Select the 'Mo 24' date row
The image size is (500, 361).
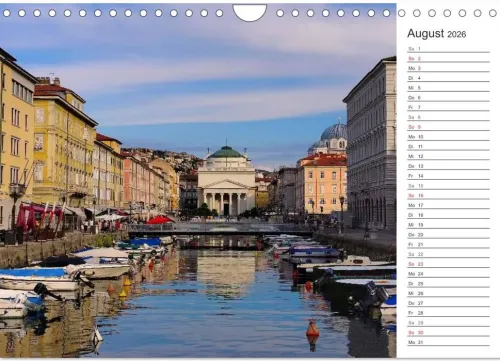point(448,274)
